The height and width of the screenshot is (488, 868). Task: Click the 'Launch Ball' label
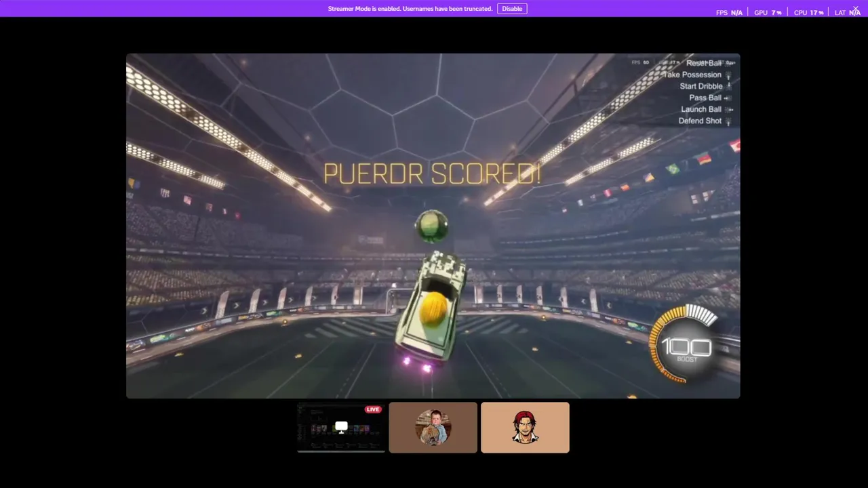(x=701, y=109)
